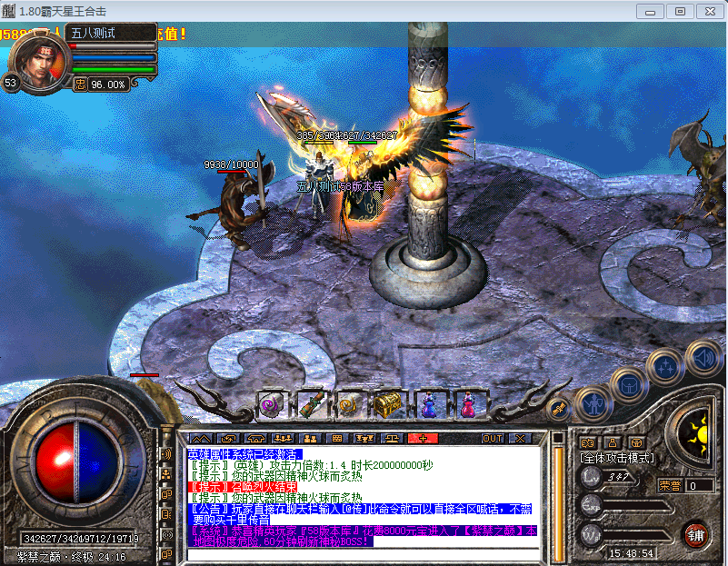Toggle the sound speaker round button
Screen dimensions: 728x566
pos(704,358)
